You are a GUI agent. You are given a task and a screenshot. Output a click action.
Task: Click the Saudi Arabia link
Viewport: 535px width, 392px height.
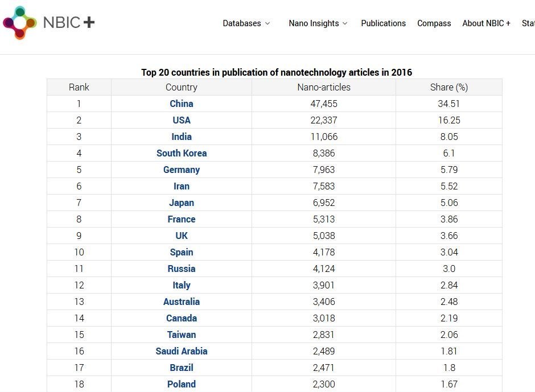pos(182,351)
